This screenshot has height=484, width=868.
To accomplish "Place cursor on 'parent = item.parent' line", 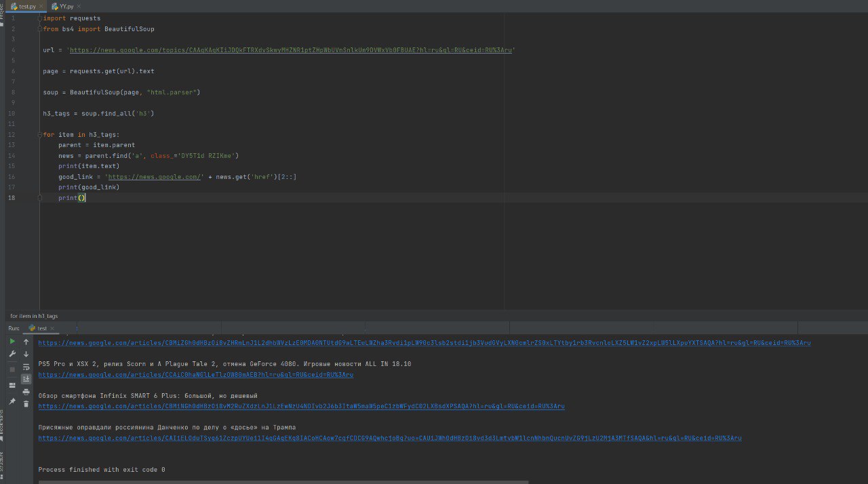I will [96, 145].
